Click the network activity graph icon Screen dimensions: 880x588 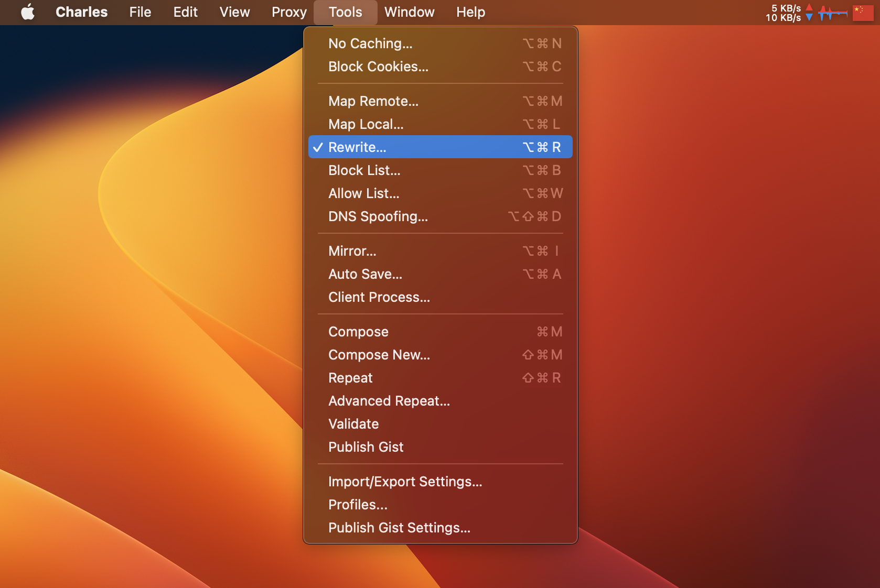point(832,13)
